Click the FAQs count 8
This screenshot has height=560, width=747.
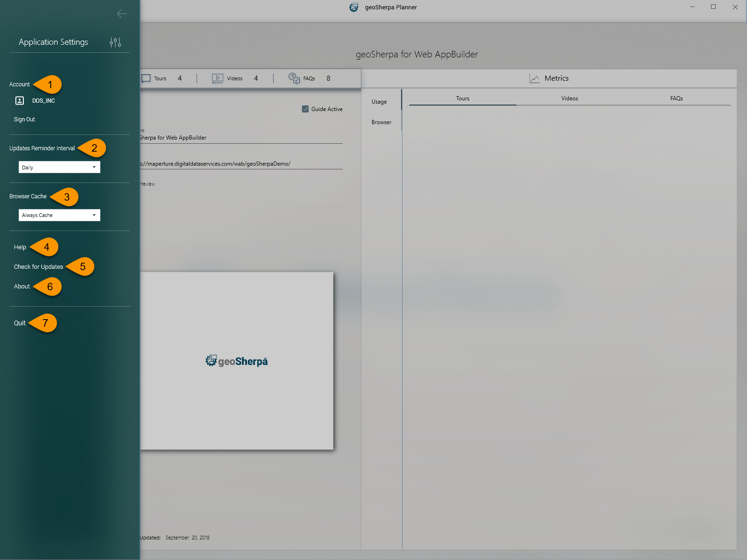pos(328,78)
